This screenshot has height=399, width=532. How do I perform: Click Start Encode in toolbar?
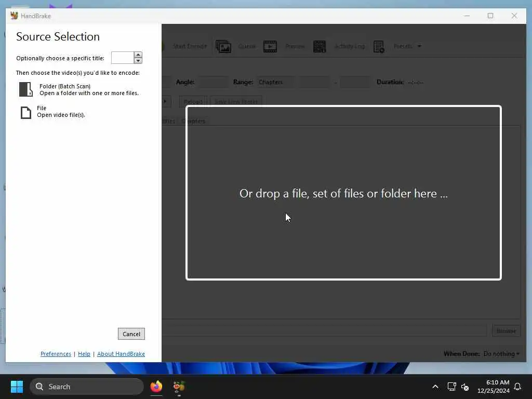pos(189,46)
